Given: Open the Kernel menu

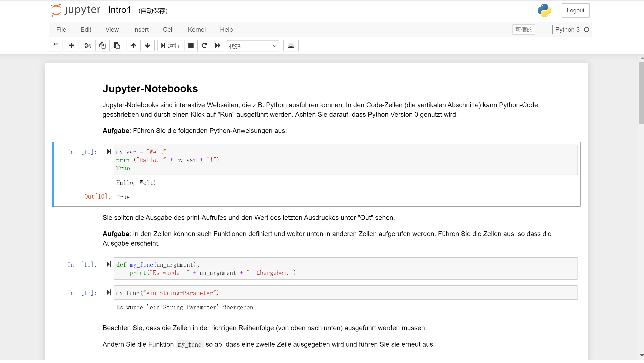Looking at the screenshot, I should point(197,30).
